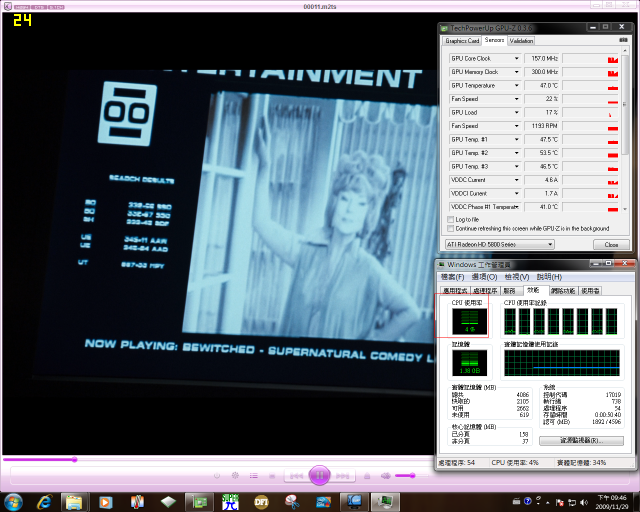Click physical memory usage history graph
This screenshot has height=512, width=640.
[x=562, y=363]
